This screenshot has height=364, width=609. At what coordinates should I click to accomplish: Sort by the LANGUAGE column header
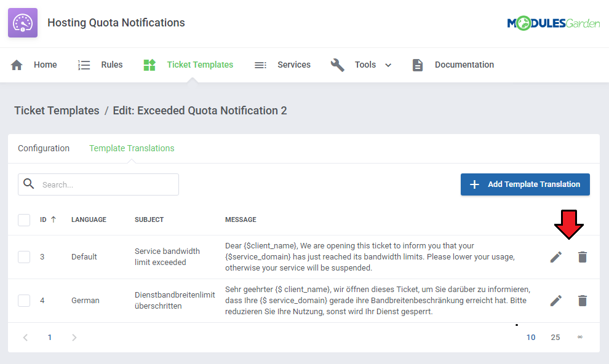click(x=89, y=220)
